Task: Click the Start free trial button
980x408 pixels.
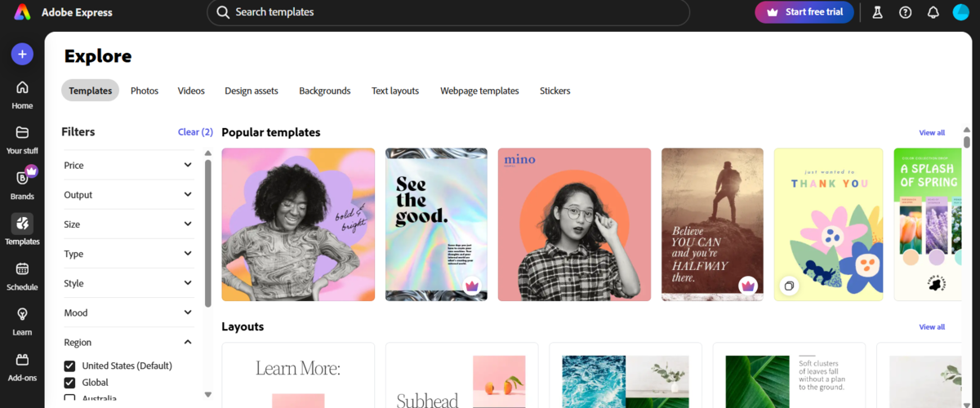Action: pyautogui.click(x=804, y=12)
